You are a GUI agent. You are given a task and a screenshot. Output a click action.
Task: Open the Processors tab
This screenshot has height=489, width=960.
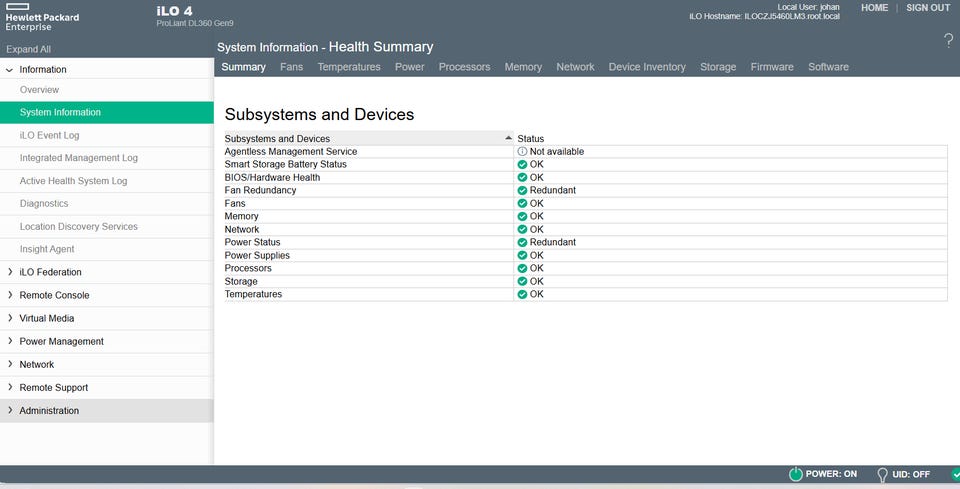[x=464, y=67]
